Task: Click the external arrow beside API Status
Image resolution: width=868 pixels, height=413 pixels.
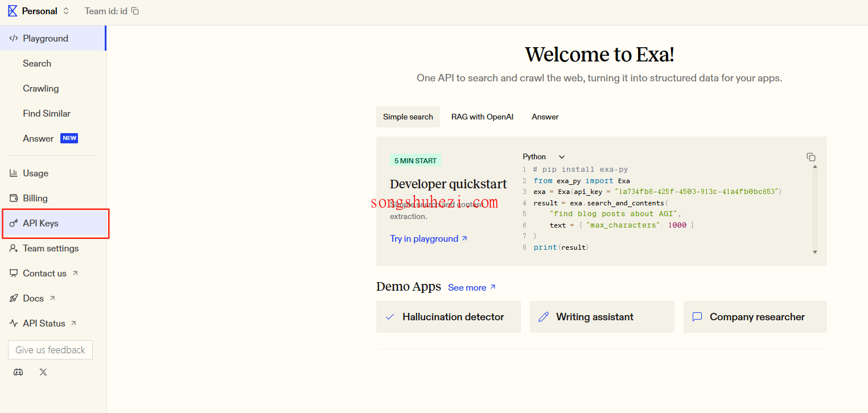Action: (x=73, y=323)
